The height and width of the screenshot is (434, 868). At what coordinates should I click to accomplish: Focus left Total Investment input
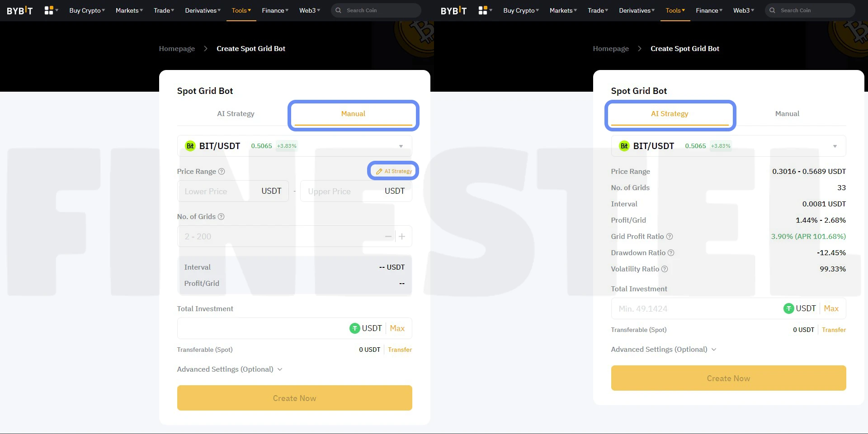pos(294,328)
